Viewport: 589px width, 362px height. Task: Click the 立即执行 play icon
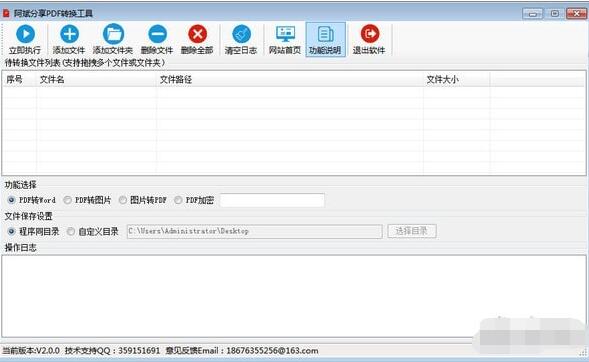point(25,34)
